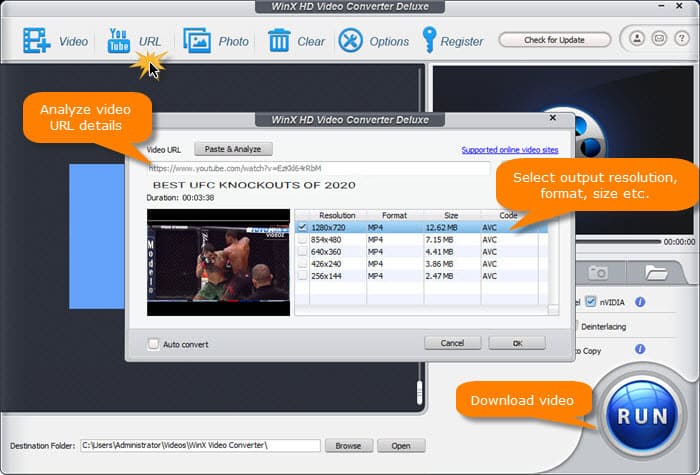Click the Resolution column header
This screenshot has height=475, width=700.
click(x=338, y=215)
